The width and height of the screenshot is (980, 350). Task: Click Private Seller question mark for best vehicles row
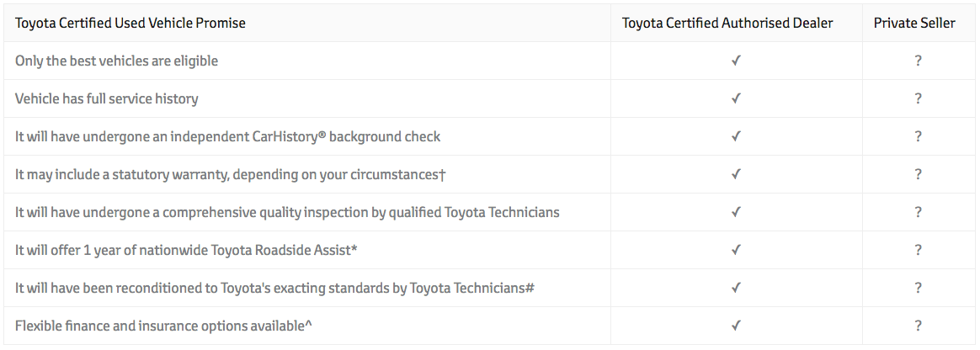point(918,61)
